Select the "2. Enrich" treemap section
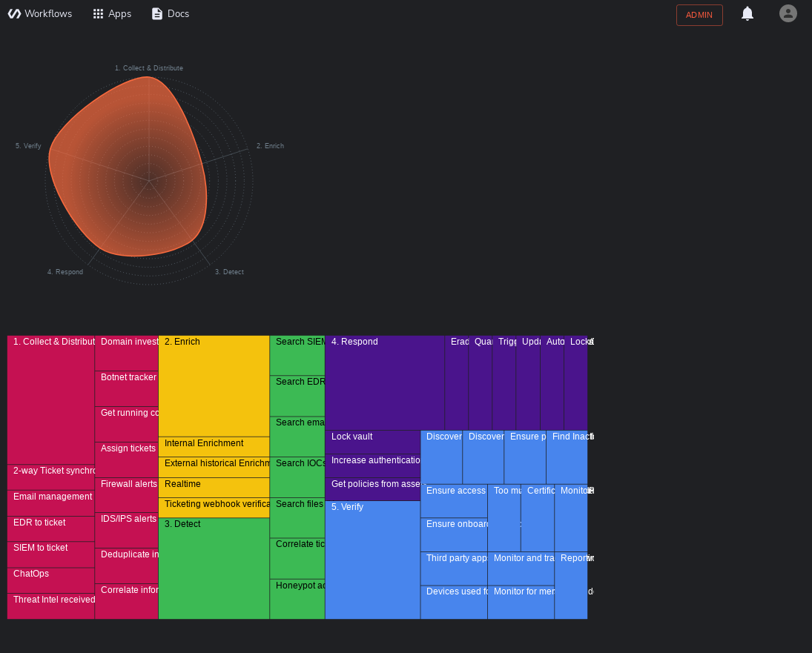812x653 pixels. (214, 385)
